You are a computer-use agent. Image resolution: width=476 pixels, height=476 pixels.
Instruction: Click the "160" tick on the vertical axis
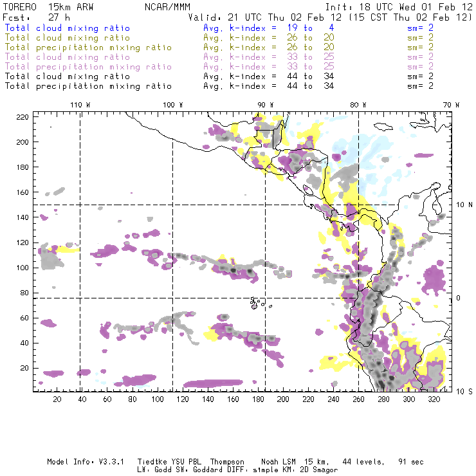[x=23, y=192]
